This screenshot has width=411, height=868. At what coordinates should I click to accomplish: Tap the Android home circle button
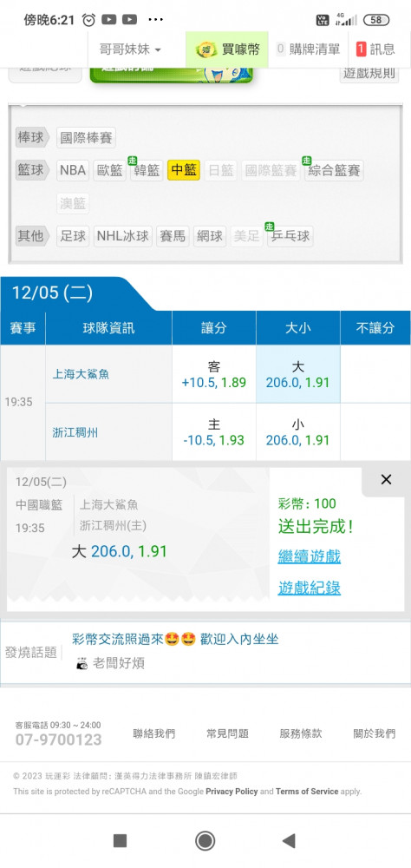point(205,840)
